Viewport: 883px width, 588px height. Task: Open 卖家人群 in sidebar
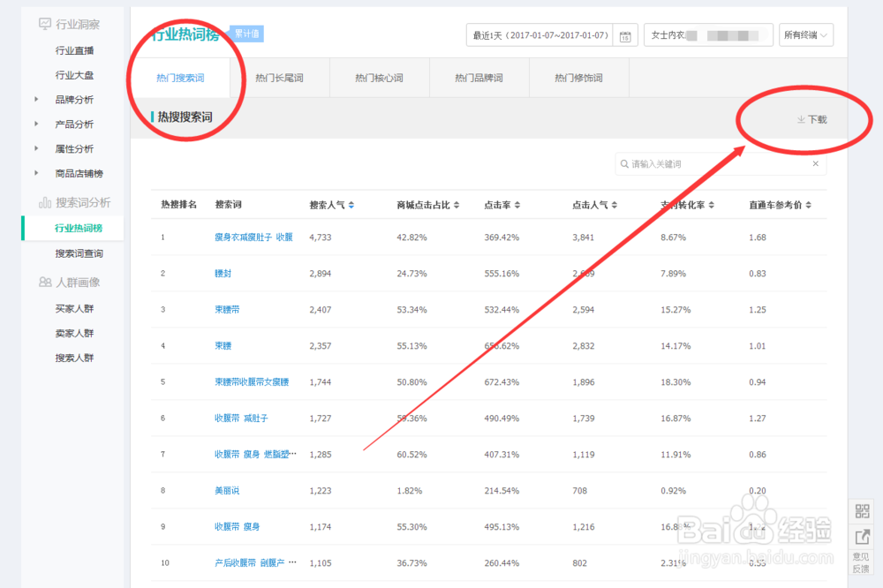tap(74, 334)
